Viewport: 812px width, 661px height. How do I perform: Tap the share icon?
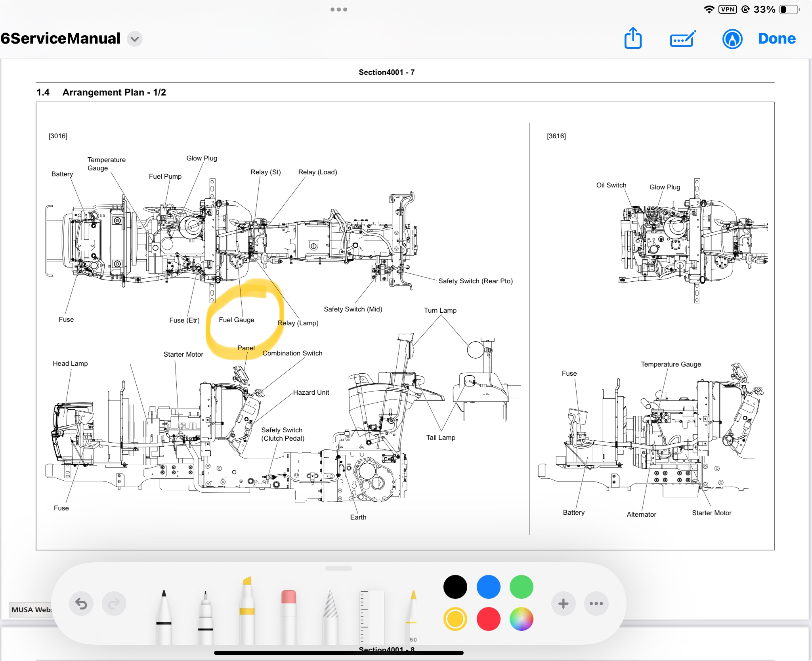(633, 38)
